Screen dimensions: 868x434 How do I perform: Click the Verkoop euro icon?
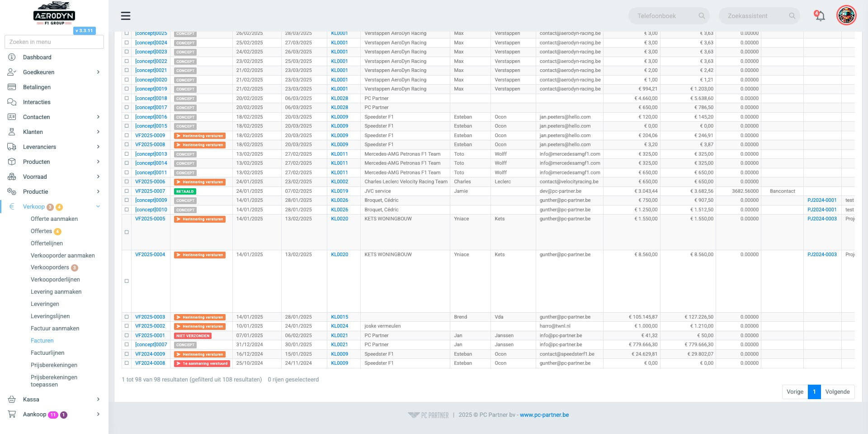(12, 207)
